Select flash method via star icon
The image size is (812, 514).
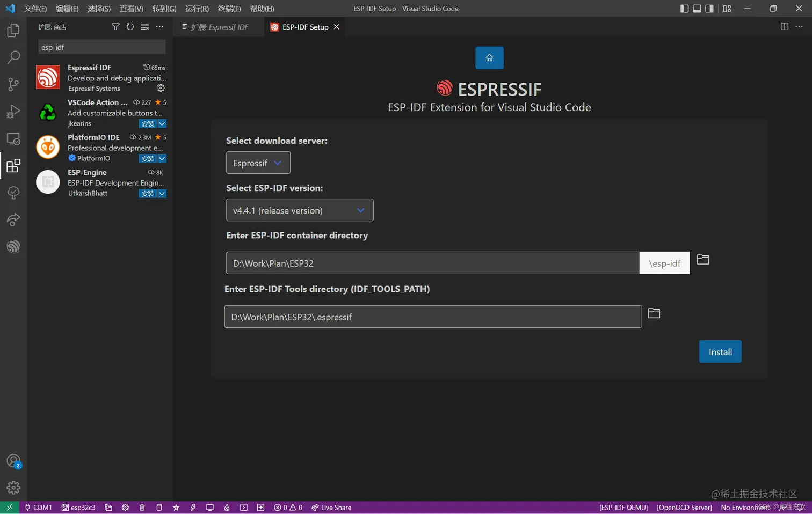click(x=176, y=508)
